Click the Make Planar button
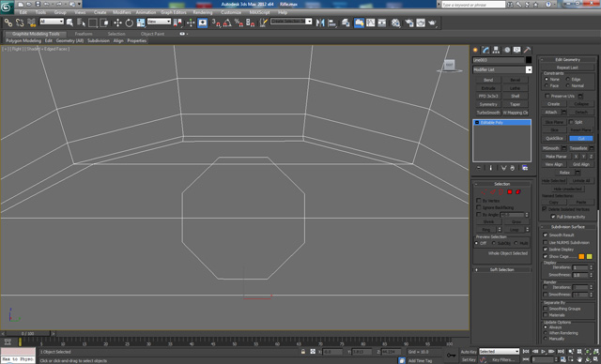 (556, 157)
